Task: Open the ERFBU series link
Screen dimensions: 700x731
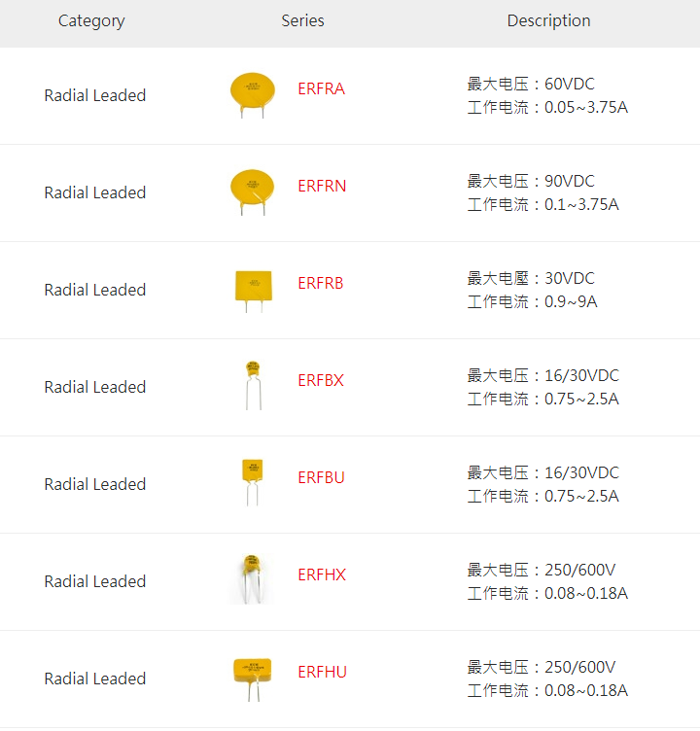Action: tap(321, 477)
